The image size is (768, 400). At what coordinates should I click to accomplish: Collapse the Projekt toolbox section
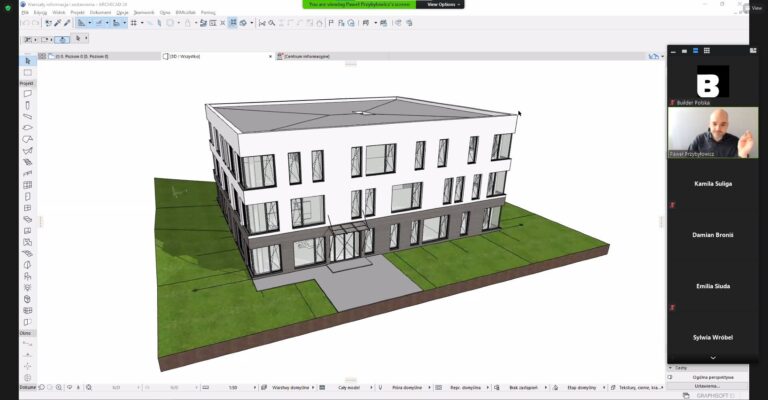point(26,83)
